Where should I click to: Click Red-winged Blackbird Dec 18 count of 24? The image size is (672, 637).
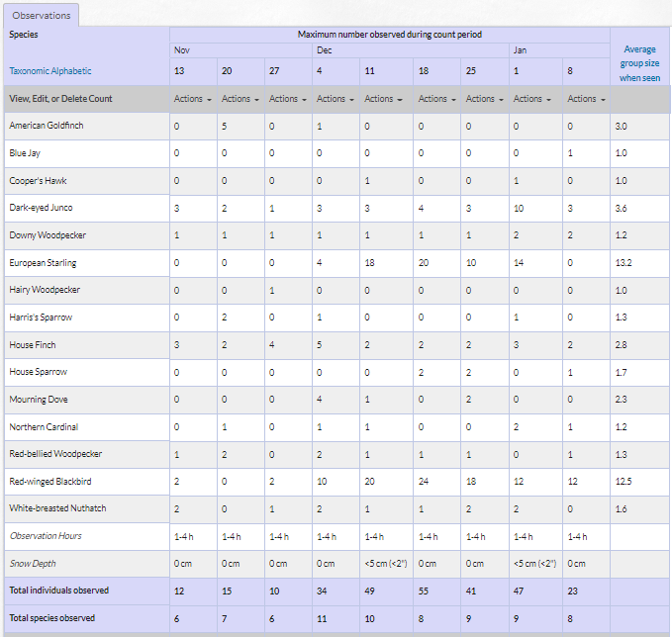tap(424, 482)
